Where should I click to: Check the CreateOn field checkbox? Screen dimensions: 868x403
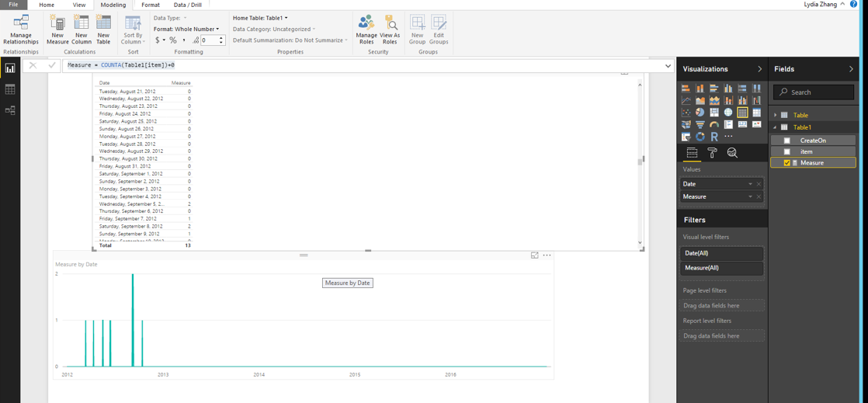pos(787,141)
